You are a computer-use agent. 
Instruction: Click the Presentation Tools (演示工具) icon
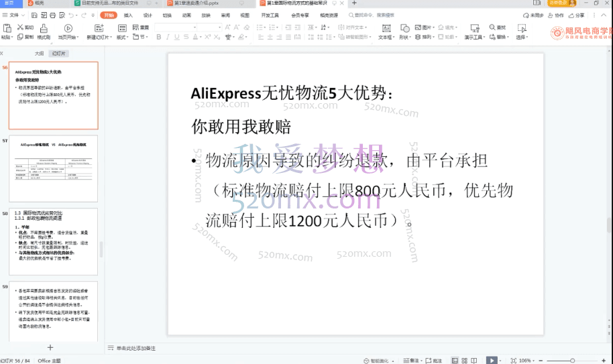click(x=475, y=28)
